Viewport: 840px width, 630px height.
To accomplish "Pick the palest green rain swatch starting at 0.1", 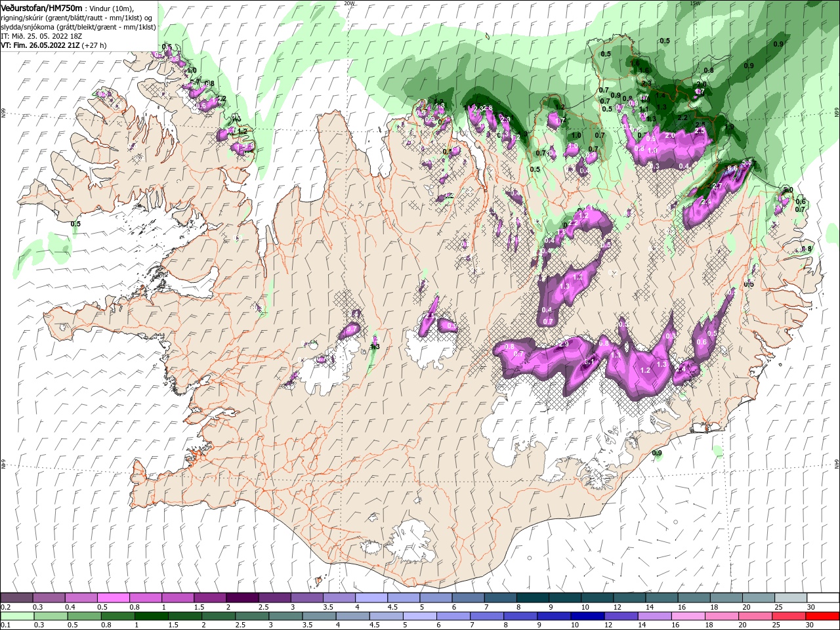I will tap(17, 616).
